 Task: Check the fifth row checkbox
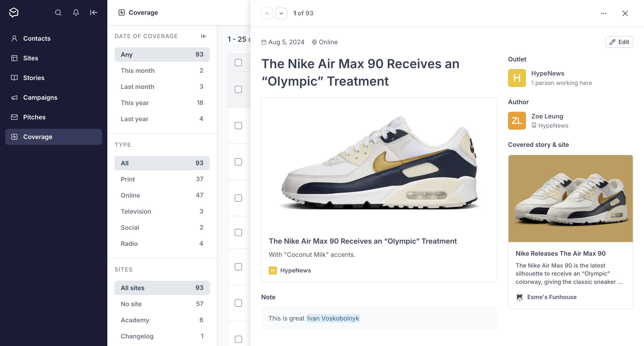238,233
